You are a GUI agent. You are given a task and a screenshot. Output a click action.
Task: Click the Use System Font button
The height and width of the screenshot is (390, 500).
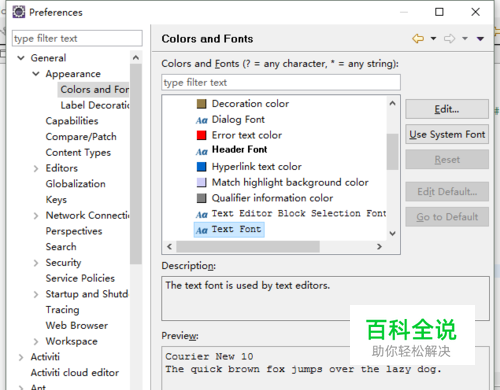(x=447, y=134)
